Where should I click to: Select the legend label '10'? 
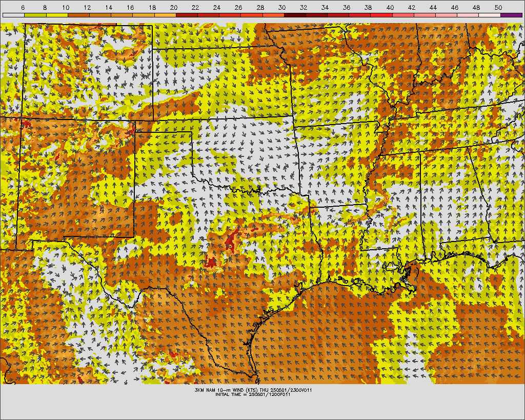[x=66, y=7]
